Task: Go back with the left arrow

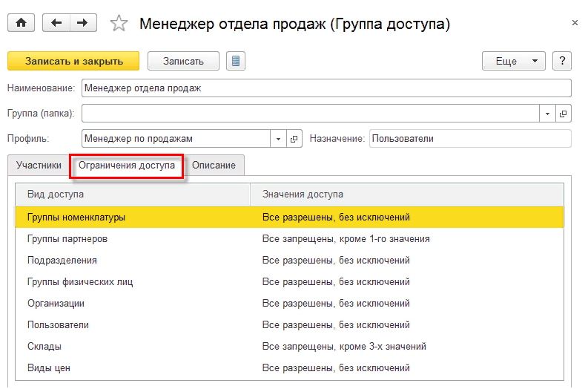Action: [57, 23]
